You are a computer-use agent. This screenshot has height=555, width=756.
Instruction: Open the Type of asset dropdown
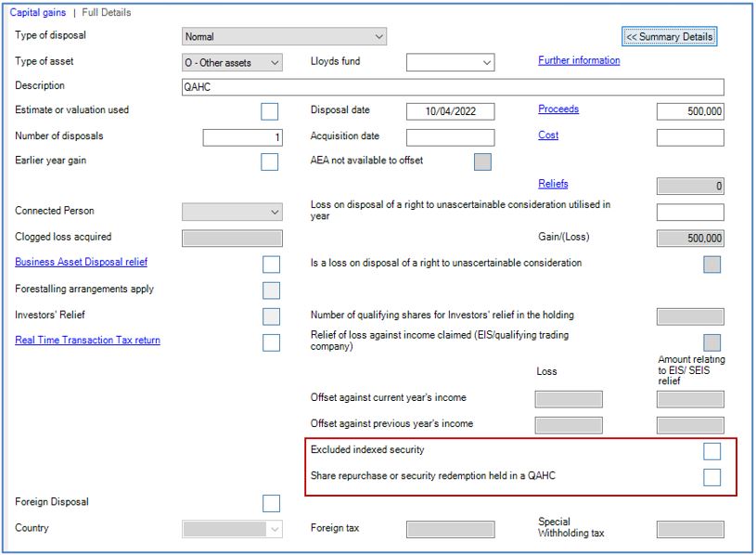(x=232, y=63)
